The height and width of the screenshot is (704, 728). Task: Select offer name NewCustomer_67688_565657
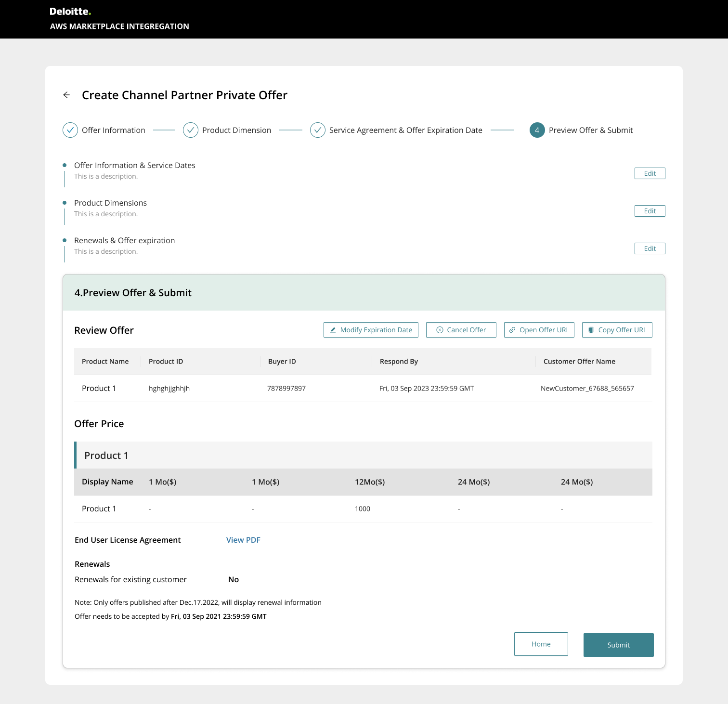(587, 389)
